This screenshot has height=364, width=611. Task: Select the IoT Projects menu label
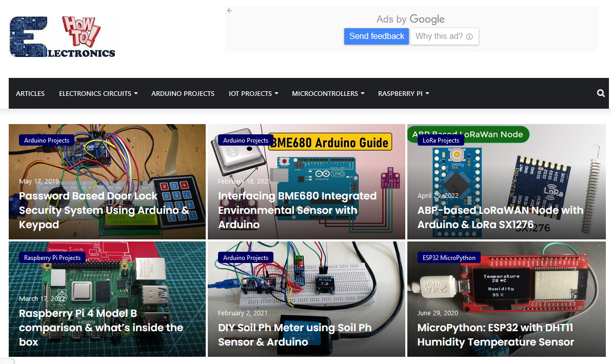coord(250,93)
